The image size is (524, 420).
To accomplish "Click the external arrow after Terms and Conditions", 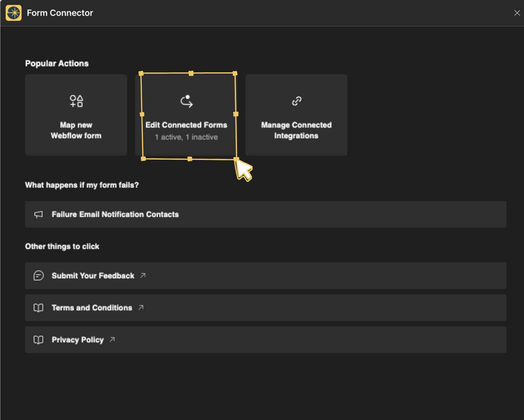I will coord(141,307).
